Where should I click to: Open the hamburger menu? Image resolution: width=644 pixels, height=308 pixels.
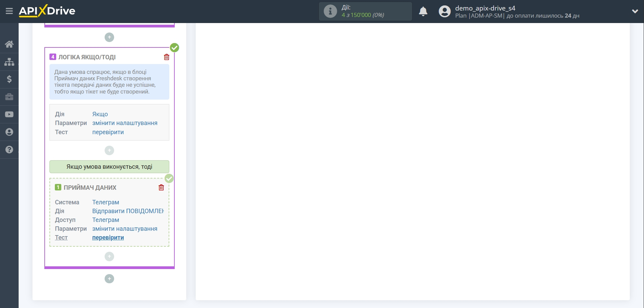9,11
